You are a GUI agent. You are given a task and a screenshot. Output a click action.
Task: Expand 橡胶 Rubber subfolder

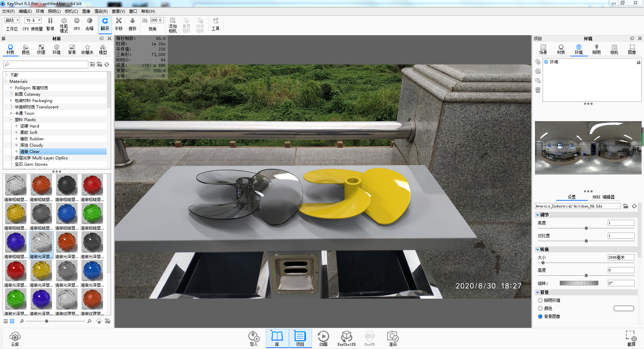(16, 139)
